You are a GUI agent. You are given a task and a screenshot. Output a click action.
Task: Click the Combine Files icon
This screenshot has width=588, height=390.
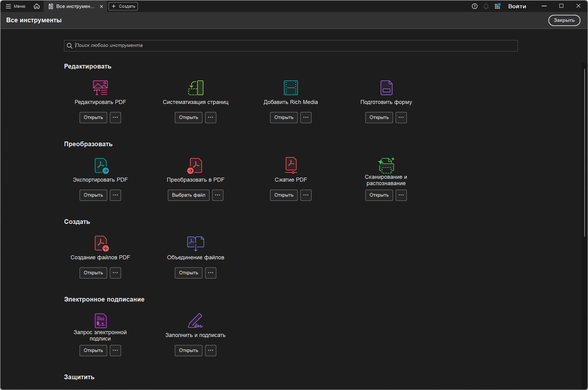pyautogui.click(x=195, y=243)
